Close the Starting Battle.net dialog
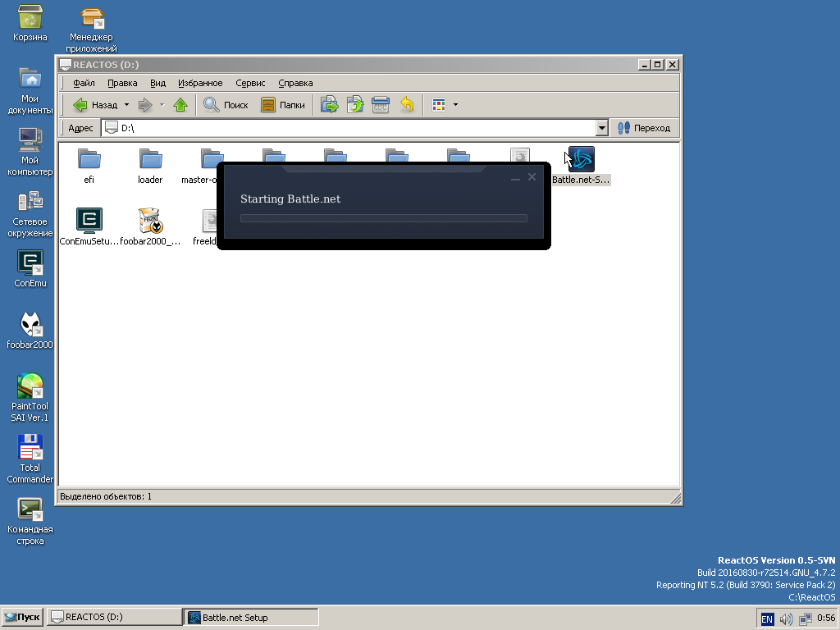This screenshot has height=630, width=840. coord(532,177)
